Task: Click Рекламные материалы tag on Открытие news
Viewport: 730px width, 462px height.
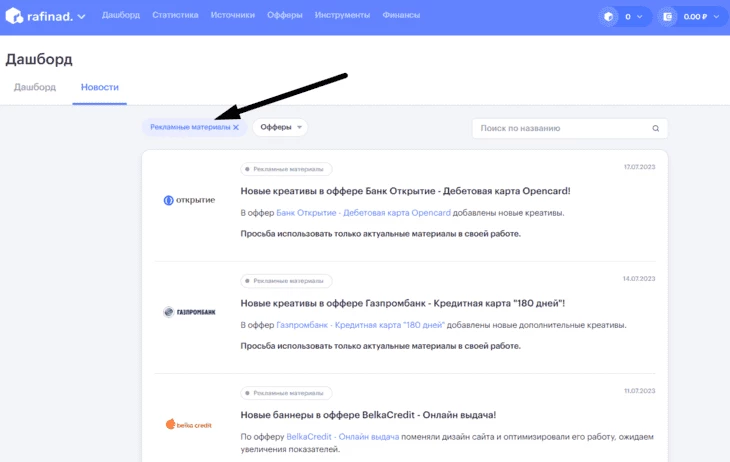Action: tap(286, 169)
